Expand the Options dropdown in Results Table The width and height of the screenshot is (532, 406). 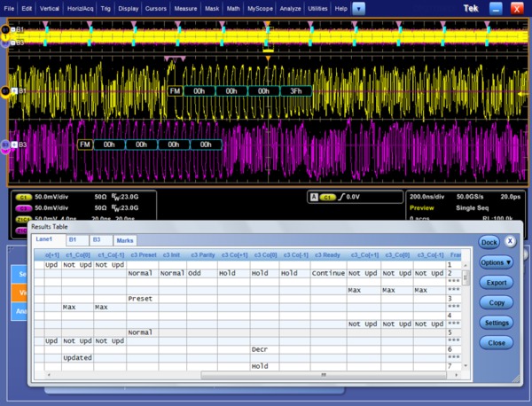497,262
